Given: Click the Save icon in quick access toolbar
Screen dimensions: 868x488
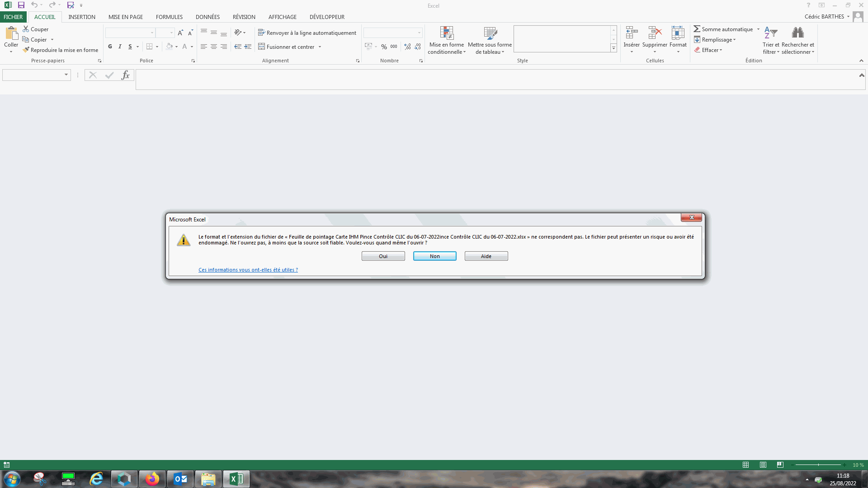Looking at the screenshot, I should click(21, 5).
